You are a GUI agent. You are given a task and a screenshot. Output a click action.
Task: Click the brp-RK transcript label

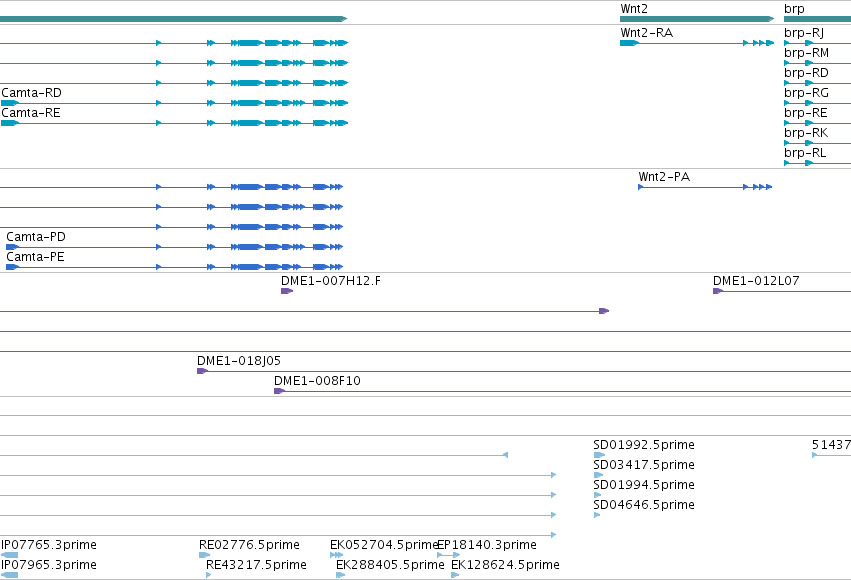click(x=806, y=133)
